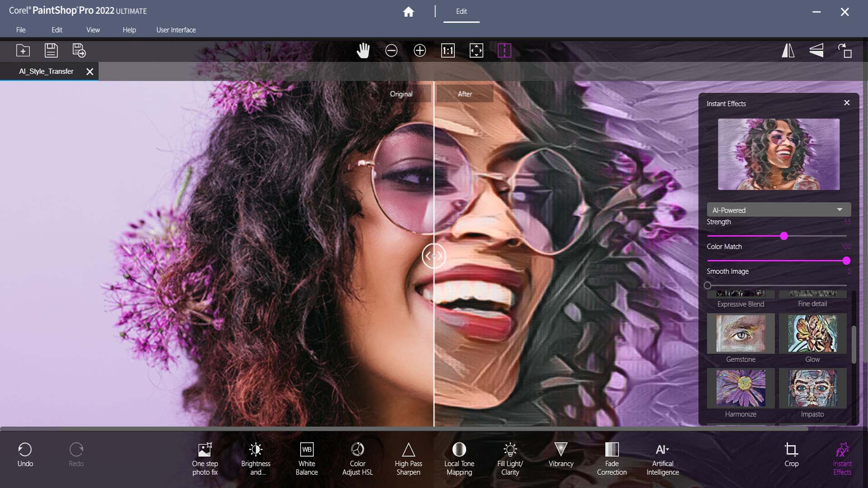Close the Instant Effects panel
The width and height of the screenshot is (868, 488).
coord(847,103)
